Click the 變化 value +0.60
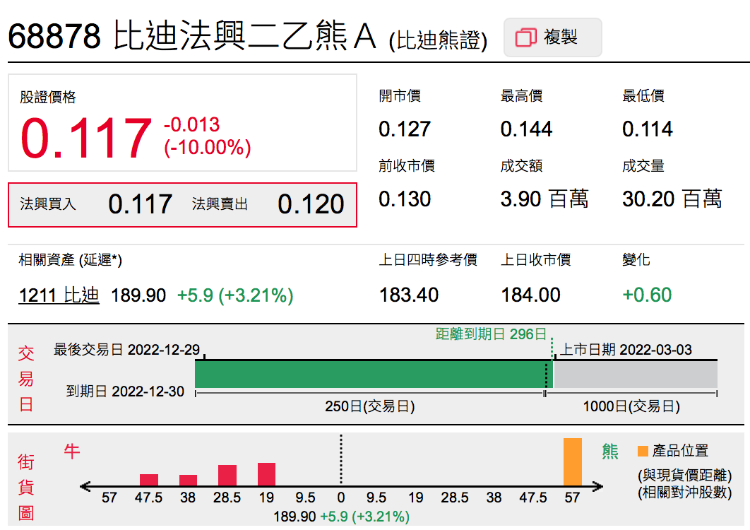The image size is (750, 530). click(647, 295)
